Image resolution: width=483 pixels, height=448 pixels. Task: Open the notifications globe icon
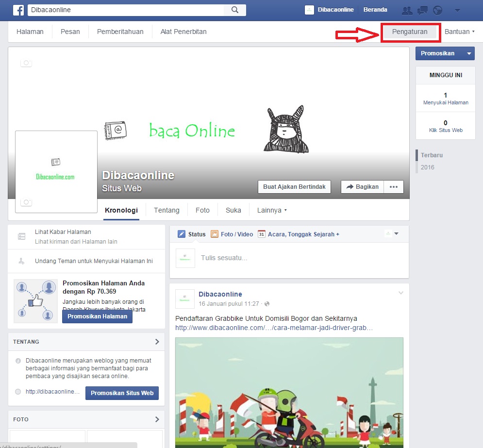click(x=437, y=11)
